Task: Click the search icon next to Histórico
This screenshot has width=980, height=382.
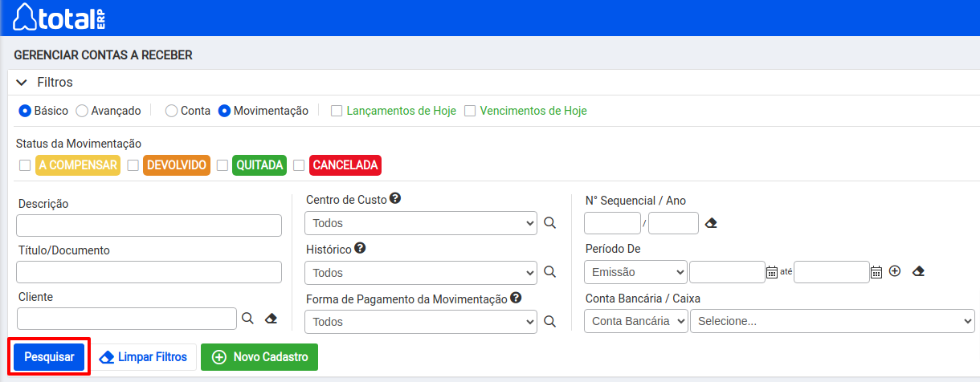Action: click(549, 272)
